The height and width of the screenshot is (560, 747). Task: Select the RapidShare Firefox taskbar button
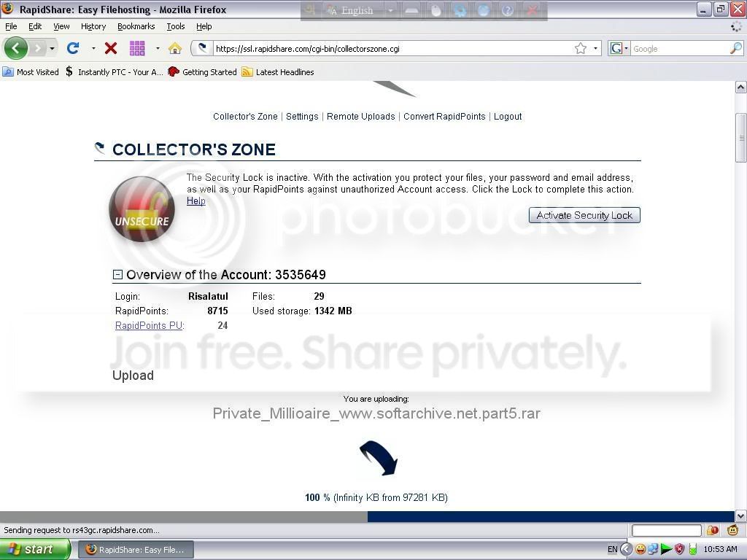point(135,550)
